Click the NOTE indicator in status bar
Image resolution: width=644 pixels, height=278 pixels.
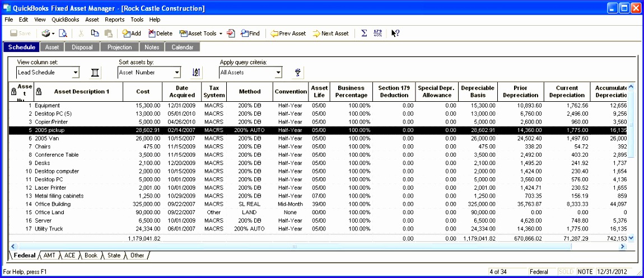pos(585,272)
